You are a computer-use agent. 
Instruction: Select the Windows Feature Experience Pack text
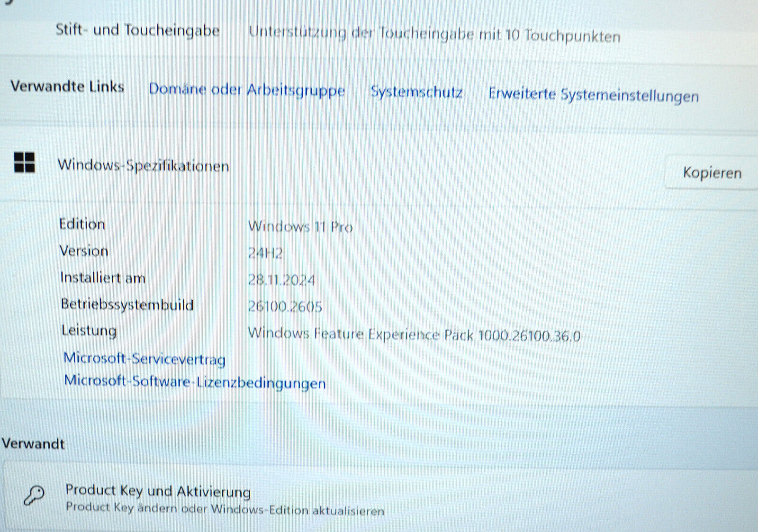click(x=414, y=334)
